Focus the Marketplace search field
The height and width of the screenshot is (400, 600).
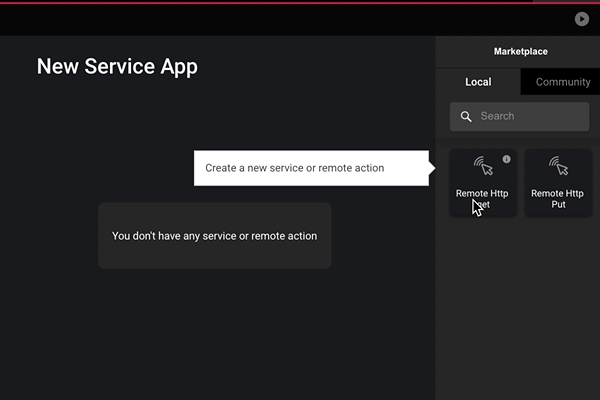(x=519, y=116)
